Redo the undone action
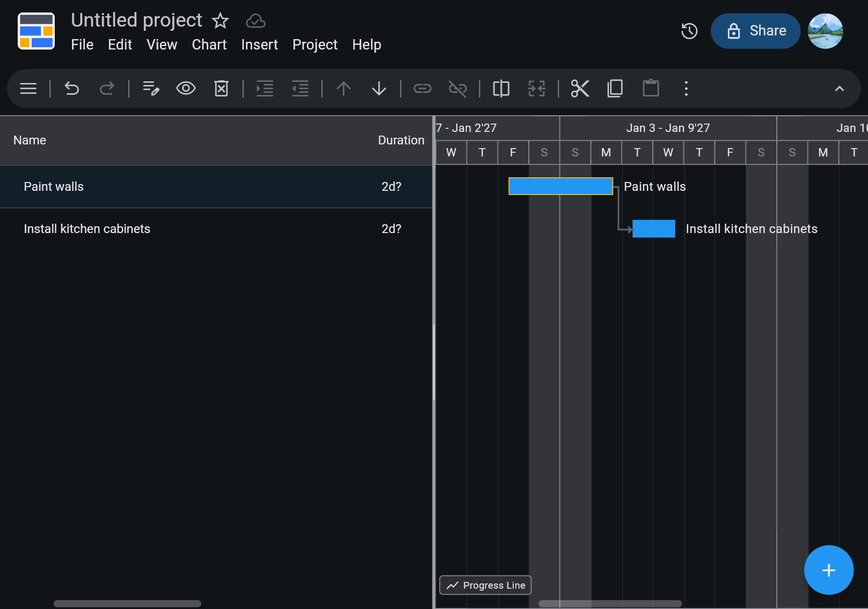Viewport: 868px width, 609px height. [x=107, y=89]
